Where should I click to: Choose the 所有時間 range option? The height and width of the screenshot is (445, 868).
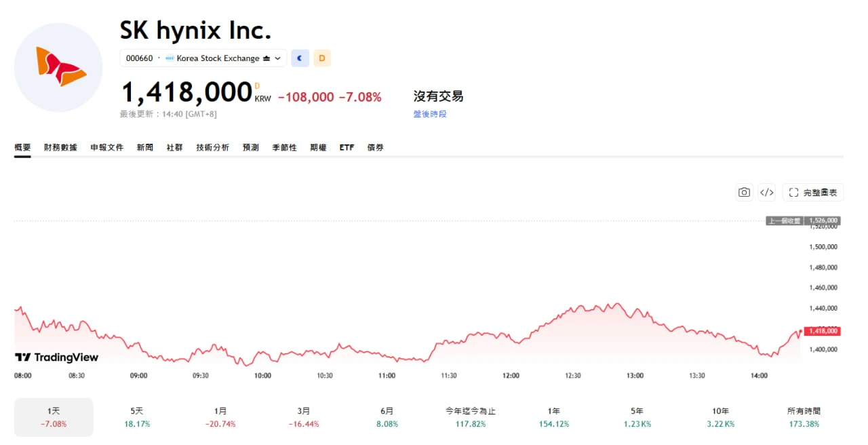[804, 417]
